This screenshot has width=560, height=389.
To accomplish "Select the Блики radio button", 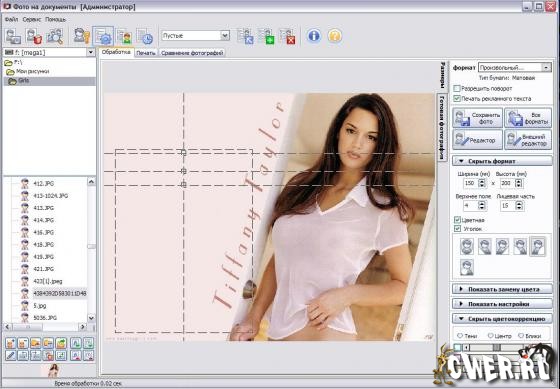I will coord(520,336).
